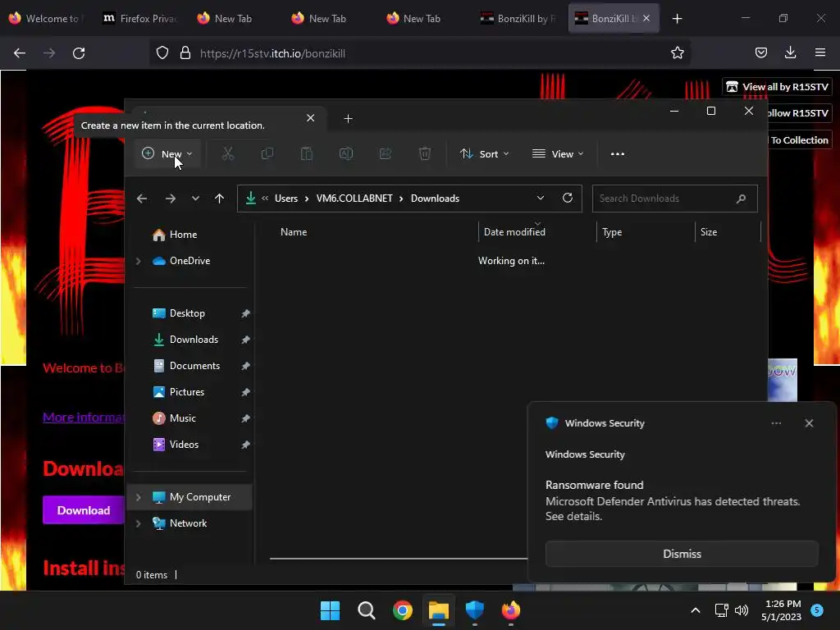Screen dimensions: 840x630
Task: Add a new File Explorer tab
Action: tap(348, 118)
